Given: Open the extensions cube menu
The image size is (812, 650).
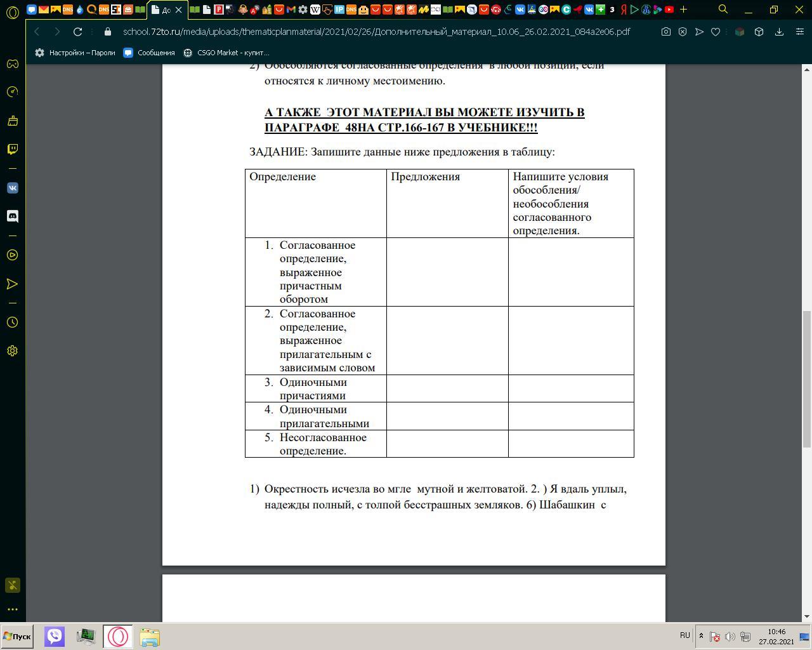Looking at the screenshot, I should (759, 32).
